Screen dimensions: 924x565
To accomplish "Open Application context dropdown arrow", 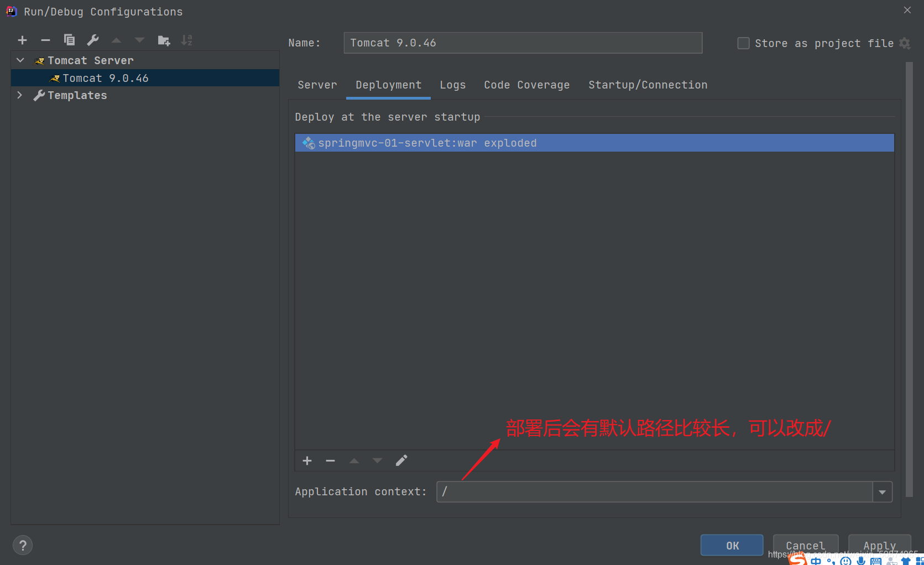I will 882,491.
